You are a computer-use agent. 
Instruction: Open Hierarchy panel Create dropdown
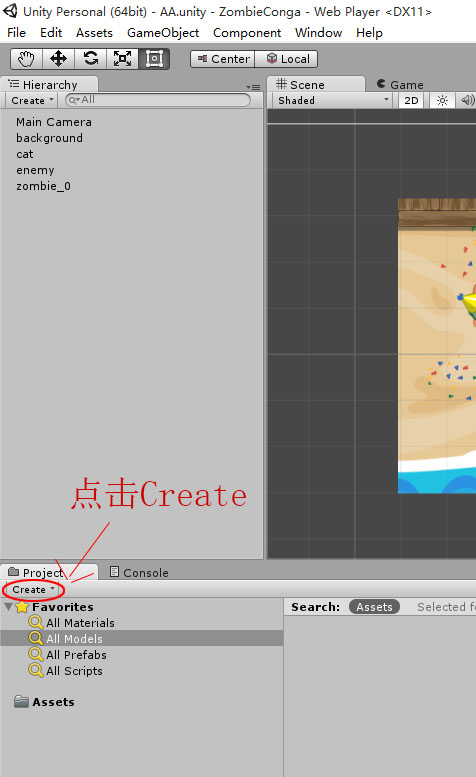[x=32, y=101]
